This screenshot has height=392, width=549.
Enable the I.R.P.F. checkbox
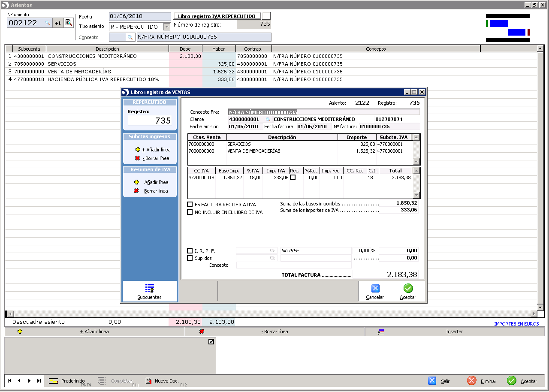click(190, 250)
